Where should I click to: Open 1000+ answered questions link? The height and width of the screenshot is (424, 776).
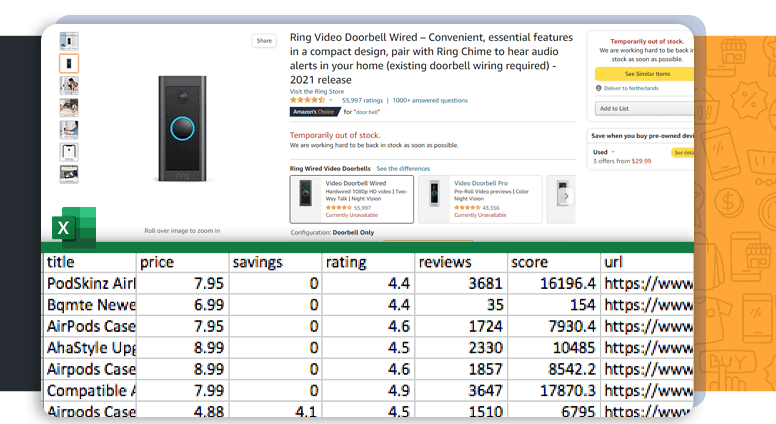click(430, 100)
